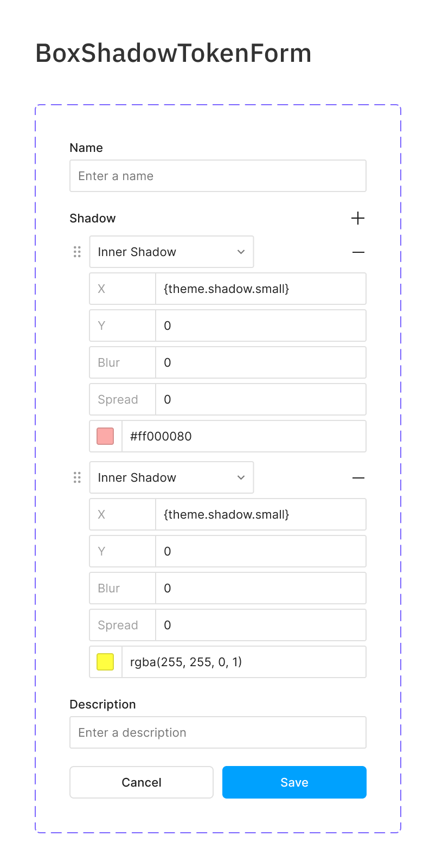Screen dimensions: 436x868
Task: Click the Y value field of the second shadow
Action: [x=260, y=551]
